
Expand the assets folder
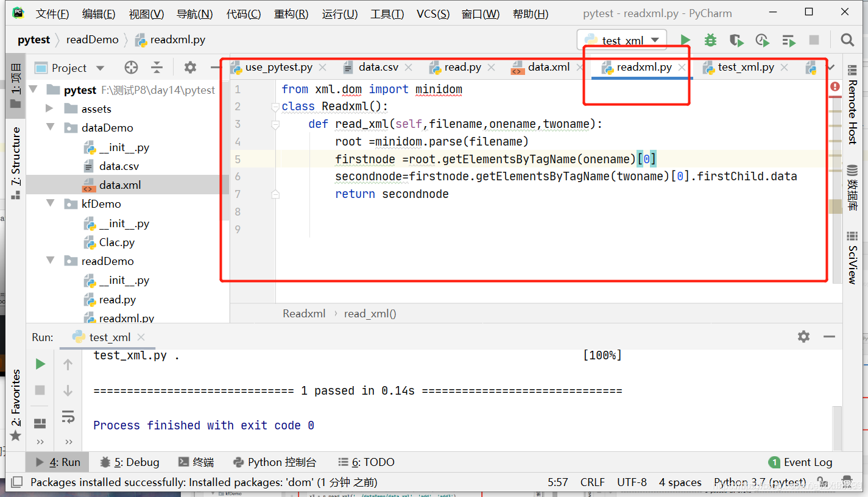(51, 109)
